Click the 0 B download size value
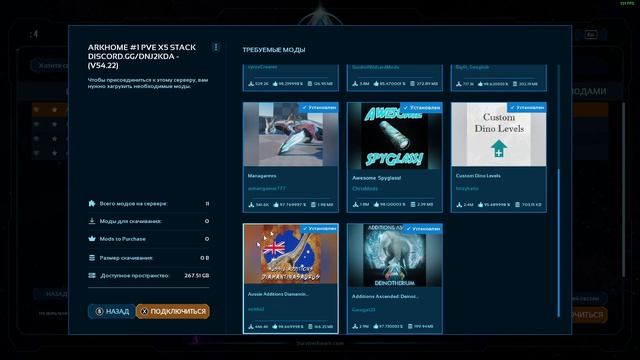The width and height of the screenshot is (640, 360). tap(204, 258)
